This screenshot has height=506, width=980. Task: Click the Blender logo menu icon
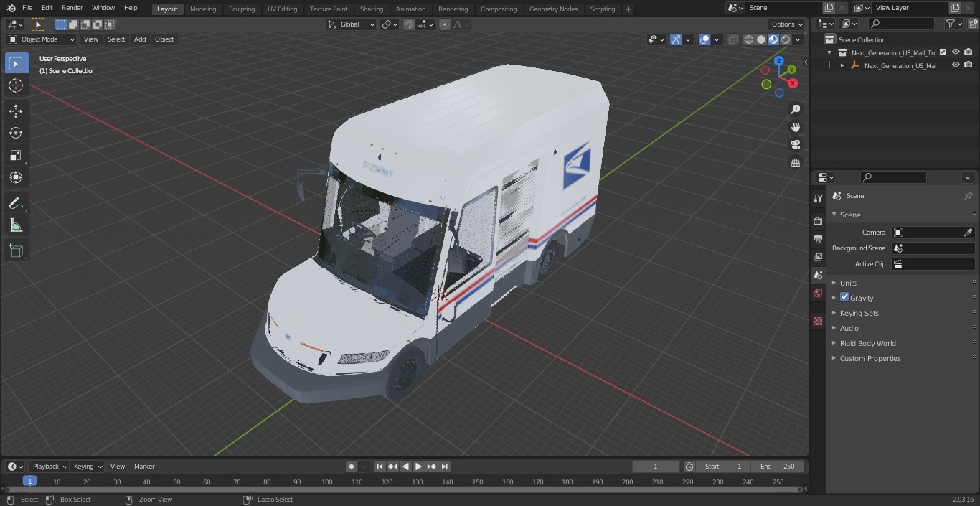(10, 8)
